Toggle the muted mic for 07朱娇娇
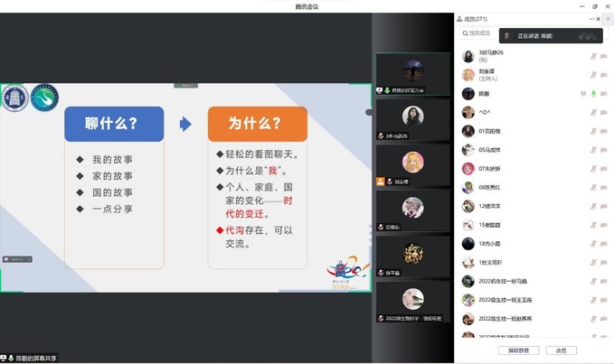This screenshot has width=614, height=364. coord(593,169)
